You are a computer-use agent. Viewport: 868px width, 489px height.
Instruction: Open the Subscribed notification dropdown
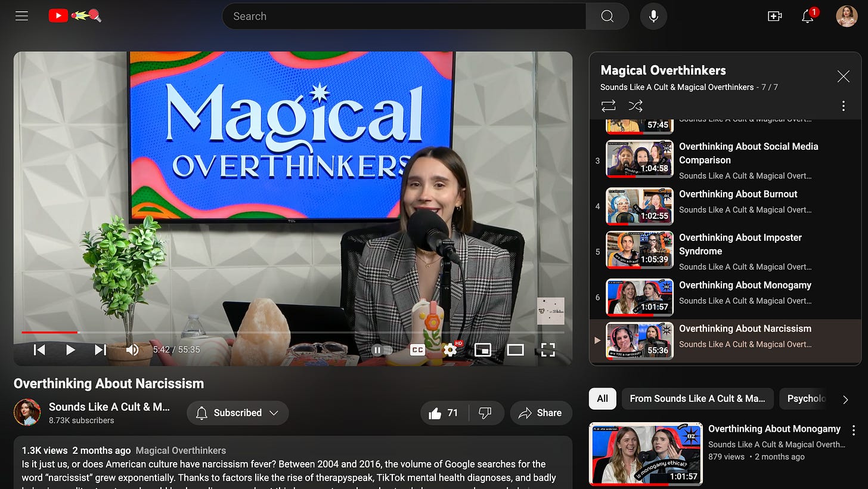coord(237,413)
